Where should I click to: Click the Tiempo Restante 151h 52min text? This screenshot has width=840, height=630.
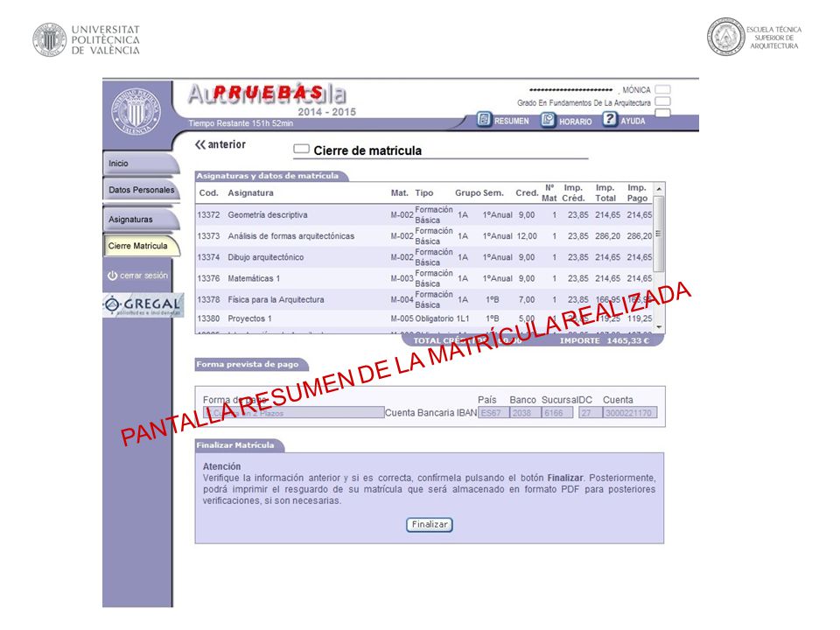click(x=241, y=123)
